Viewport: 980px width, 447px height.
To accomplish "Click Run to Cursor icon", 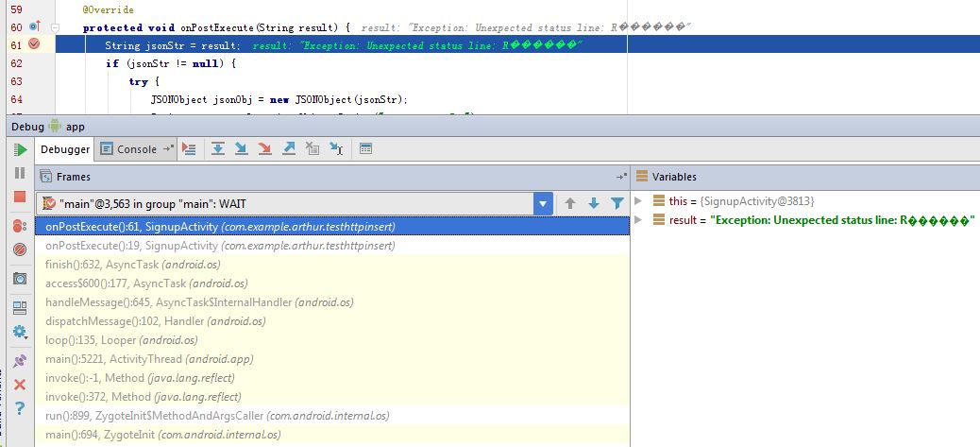I will pyautogui.click(x=336, y=148).
